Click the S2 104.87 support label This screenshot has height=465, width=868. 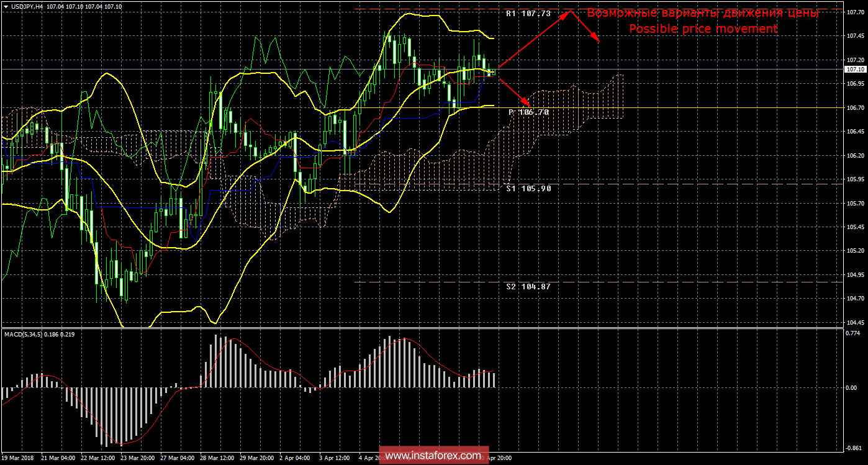pos(528,286)
